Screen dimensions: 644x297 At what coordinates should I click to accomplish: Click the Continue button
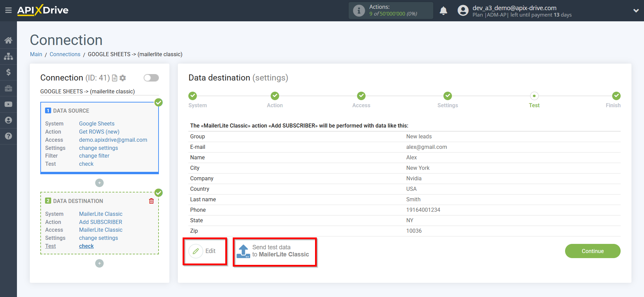pos(593,251)
